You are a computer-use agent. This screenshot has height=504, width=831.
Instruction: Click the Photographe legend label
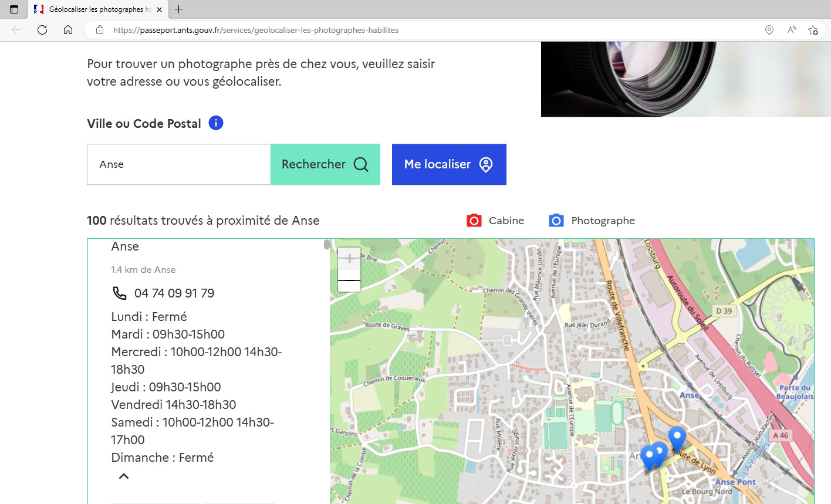(x=603, y=221)
